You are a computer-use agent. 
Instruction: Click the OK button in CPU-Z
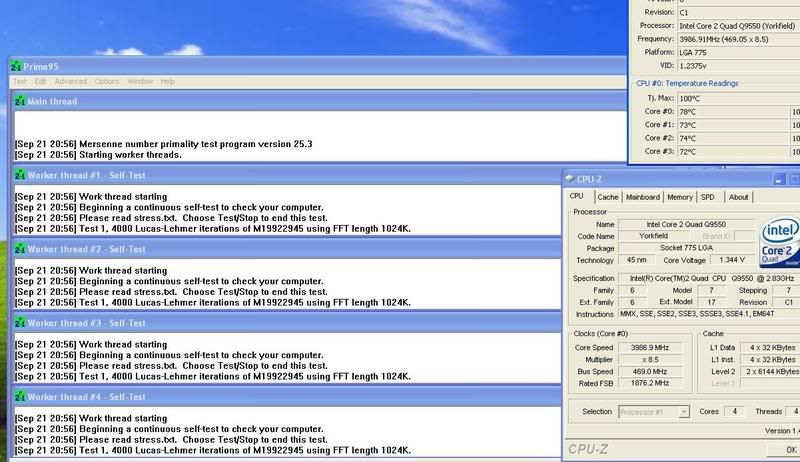coord(787,449)
